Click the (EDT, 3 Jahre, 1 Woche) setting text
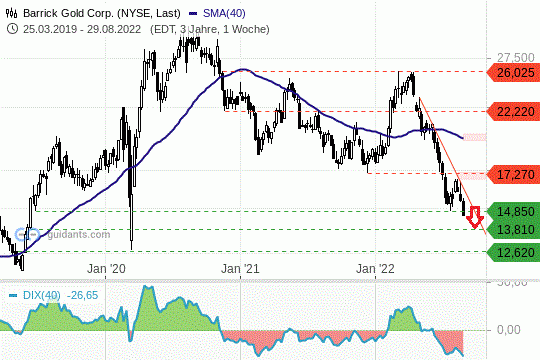 [x=210, y=29]
